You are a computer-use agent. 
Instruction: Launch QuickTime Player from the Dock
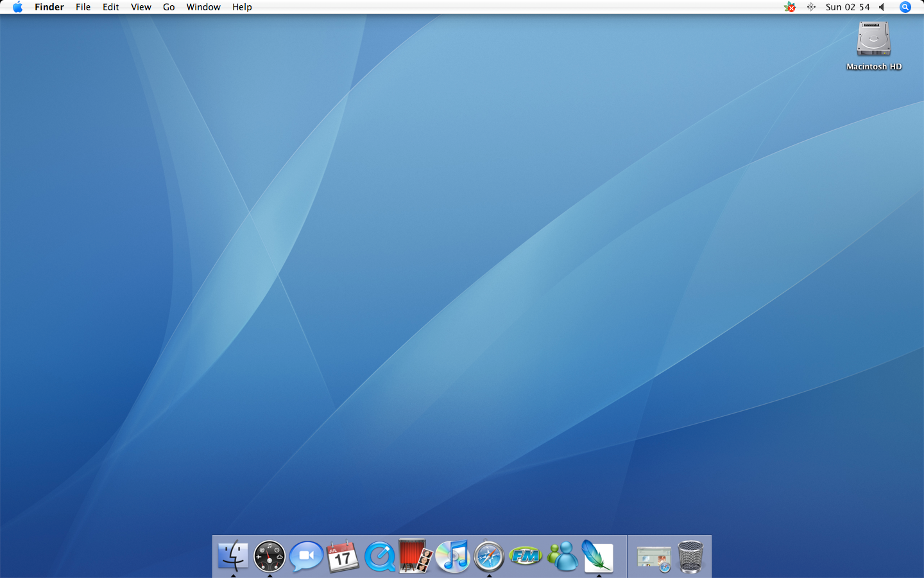pos(380,556)
